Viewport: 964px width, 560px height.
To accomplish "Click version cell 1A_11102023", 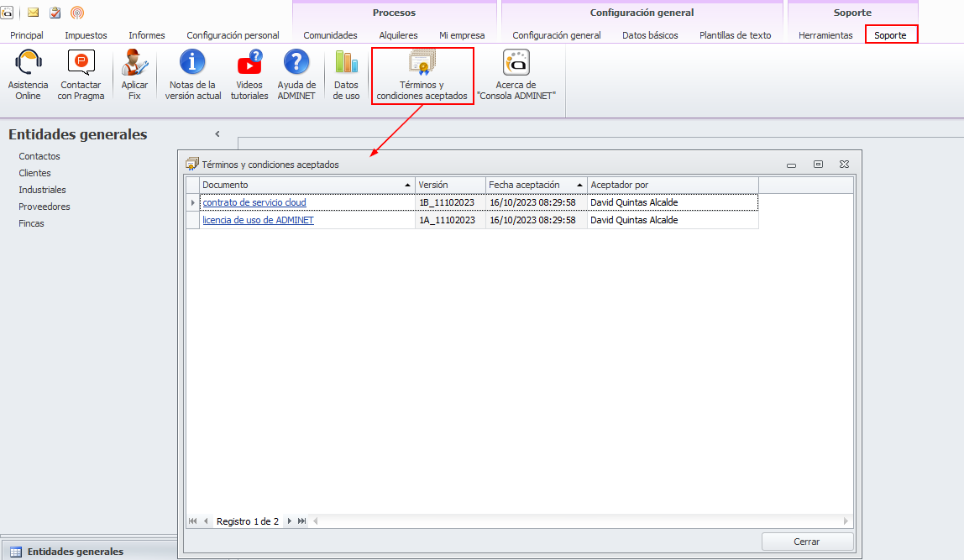I will pyautogui.click(x=450, y=220).
